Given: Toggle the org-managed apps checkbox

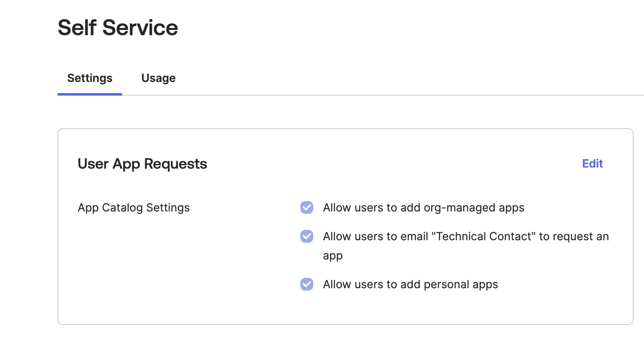Looking at the screenshot, I should tap(307, 207).
